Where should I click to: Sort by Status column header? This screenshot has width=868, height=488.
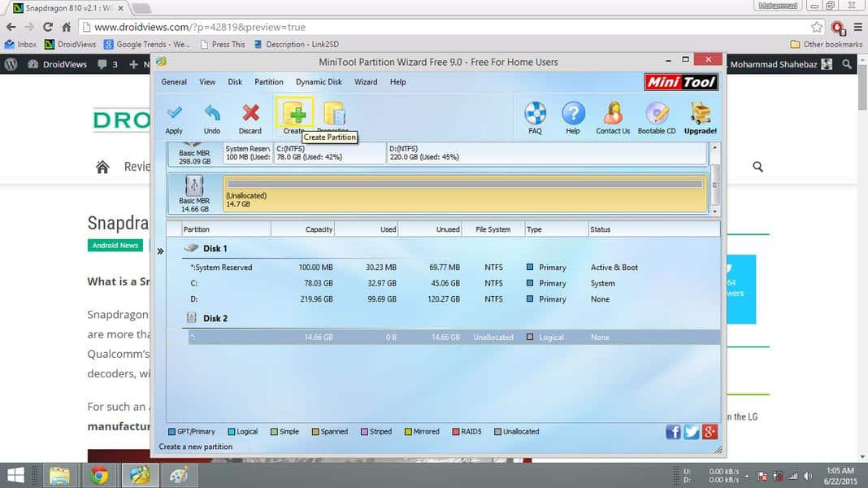653,229
